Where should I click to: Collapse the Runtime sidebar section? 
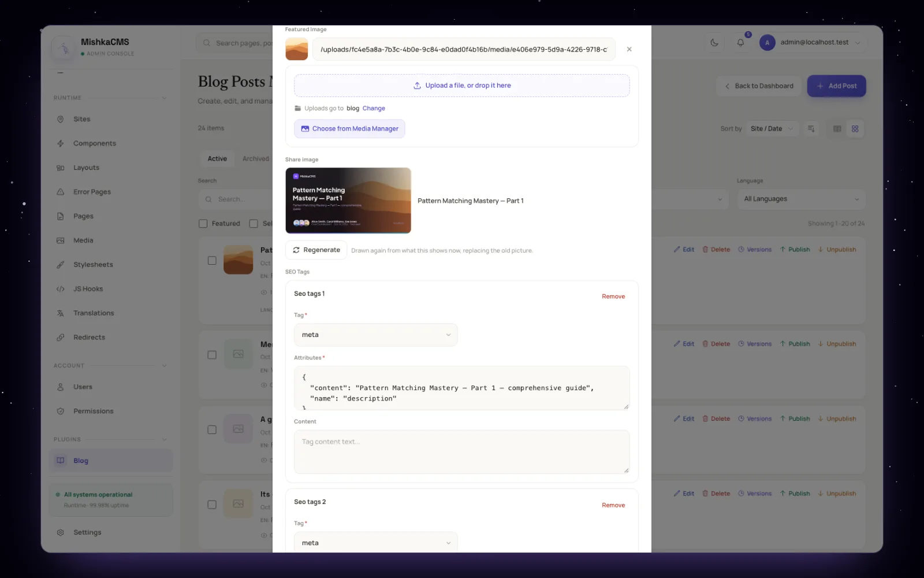[x=164, y=98]
